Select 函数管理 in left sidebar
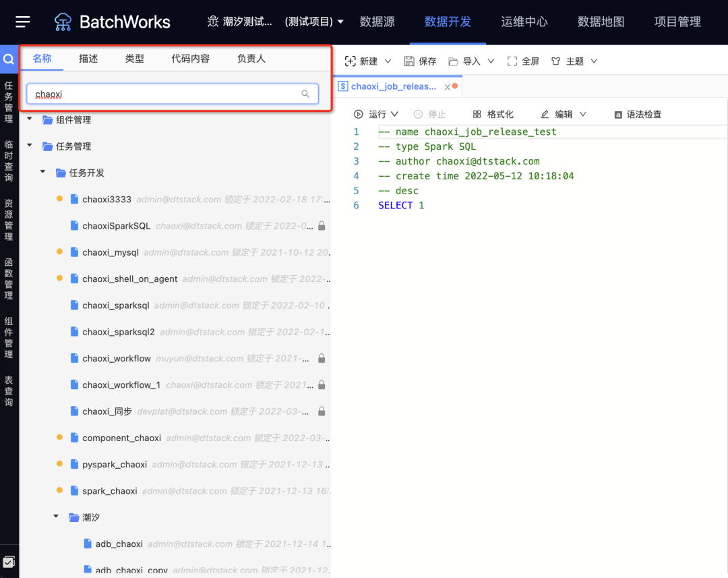 (9, 278)
